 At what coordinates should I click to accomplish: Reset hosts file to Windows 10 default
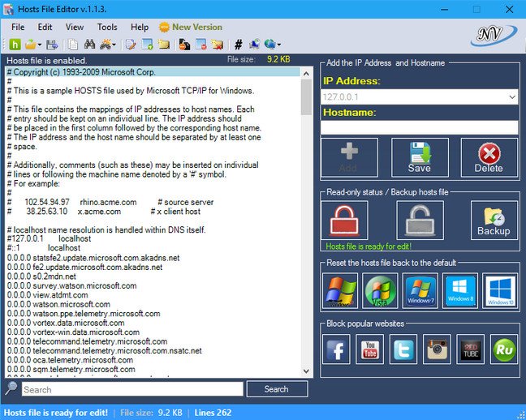coord(499,290)
